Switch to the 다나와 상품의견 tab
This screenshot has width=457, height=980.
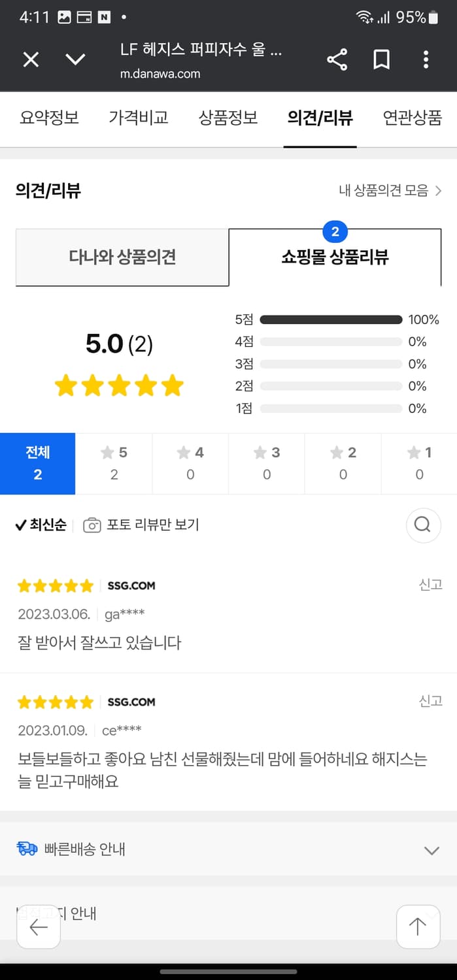(122, 257)
